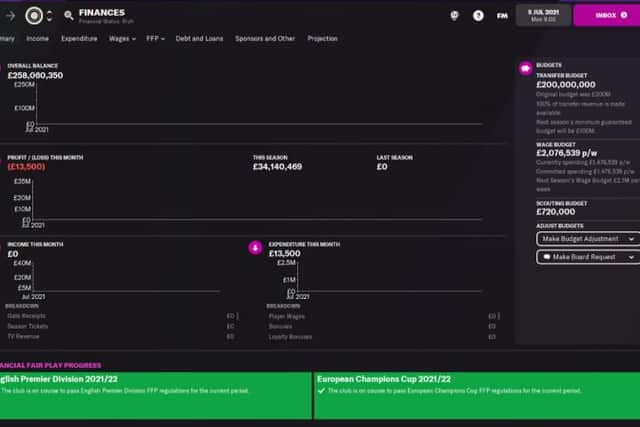640x427 pixels.
Task: Click the speech icon on Make Board Request
Action: tap(547, 257)
